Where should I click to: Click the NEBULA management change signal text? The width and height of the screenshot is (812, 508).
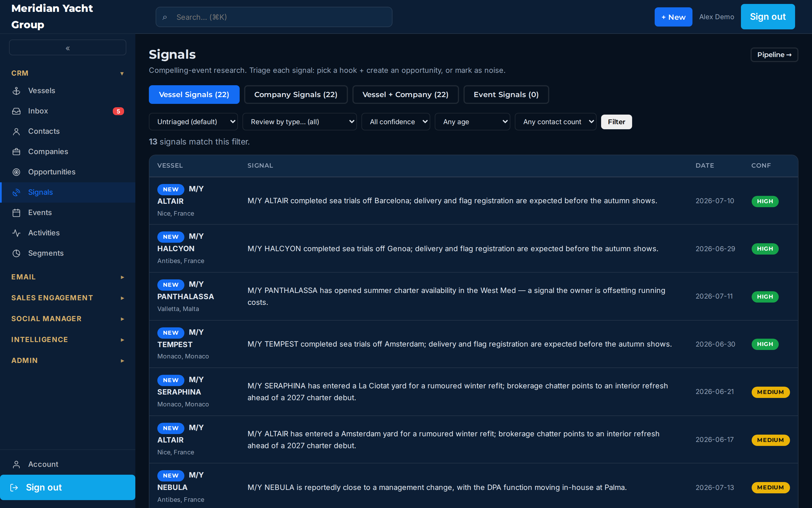coord(437,487)
